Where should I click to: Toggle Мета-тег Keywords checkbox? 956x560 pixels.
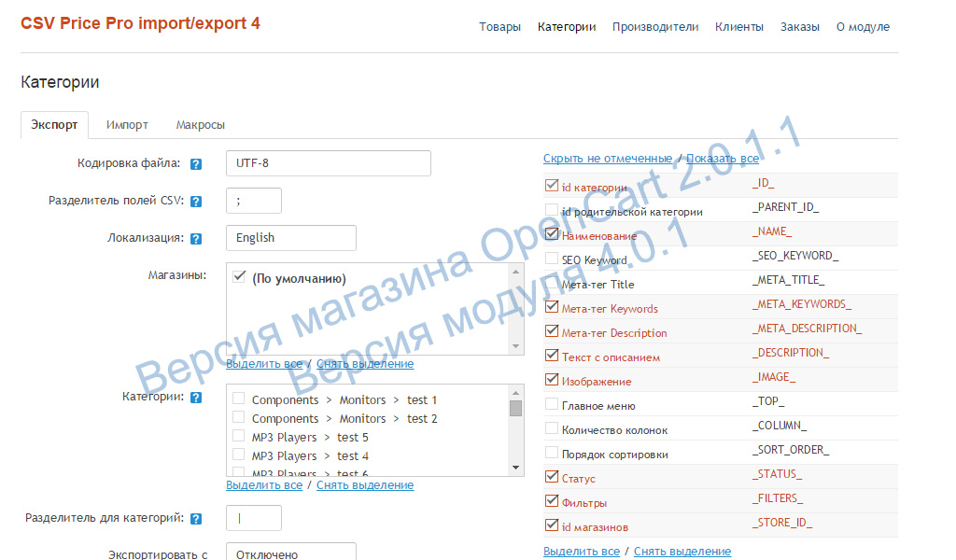[552, 306]
